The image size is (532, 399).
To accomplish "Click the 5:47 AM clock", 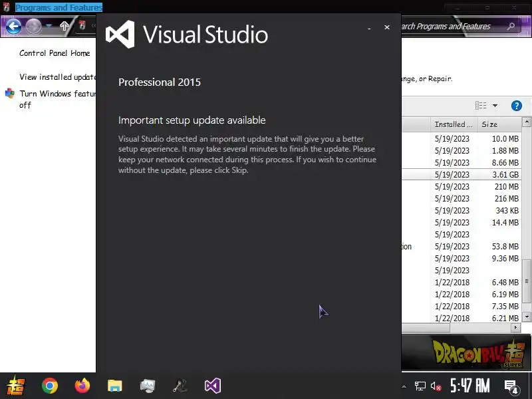I will pos(470,386).
